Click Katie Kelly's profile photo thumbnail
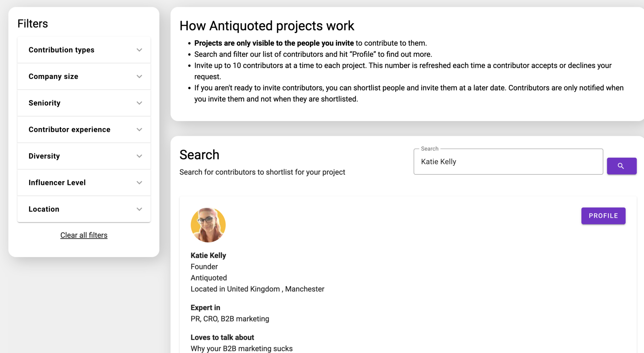This screenshot has width=644, height=353. click(x=208, y=225)
